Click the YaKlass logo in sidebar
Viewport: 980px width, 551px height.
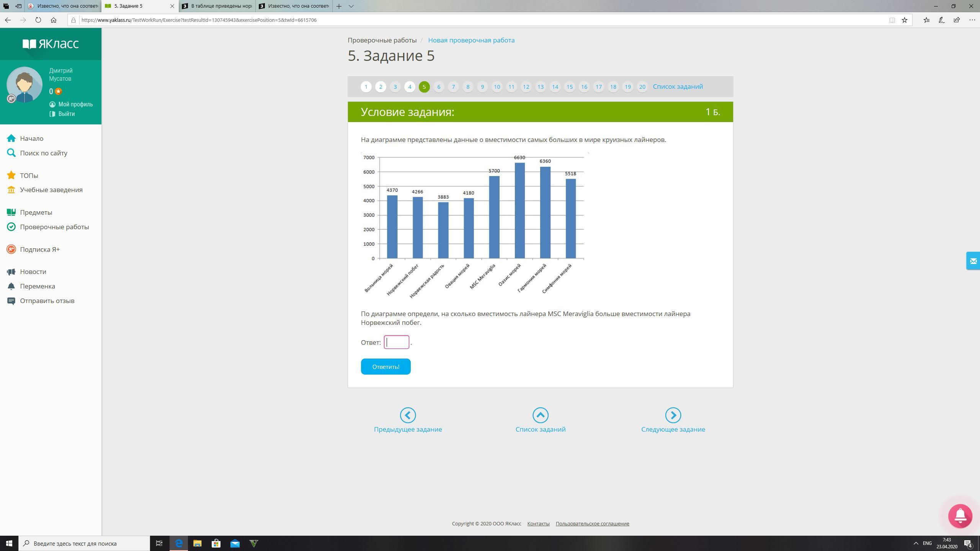click(x=51, y=44)
